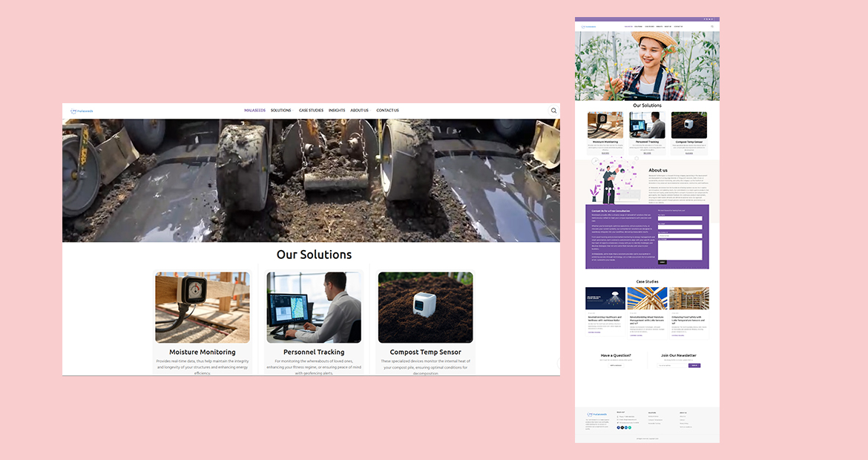
Task: Click the Personnel Tracking title
Action: click(x=314, y=352)
